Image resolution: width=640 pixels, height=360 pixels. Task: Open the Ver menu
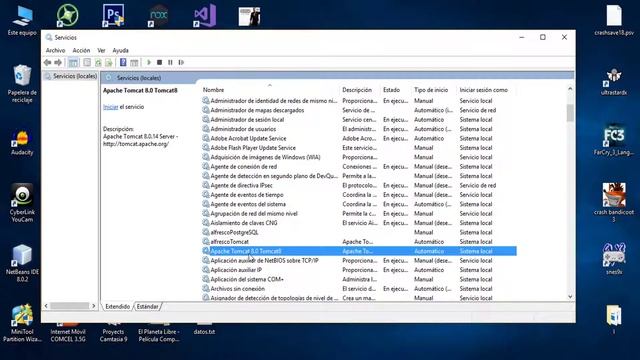point(101,50)
